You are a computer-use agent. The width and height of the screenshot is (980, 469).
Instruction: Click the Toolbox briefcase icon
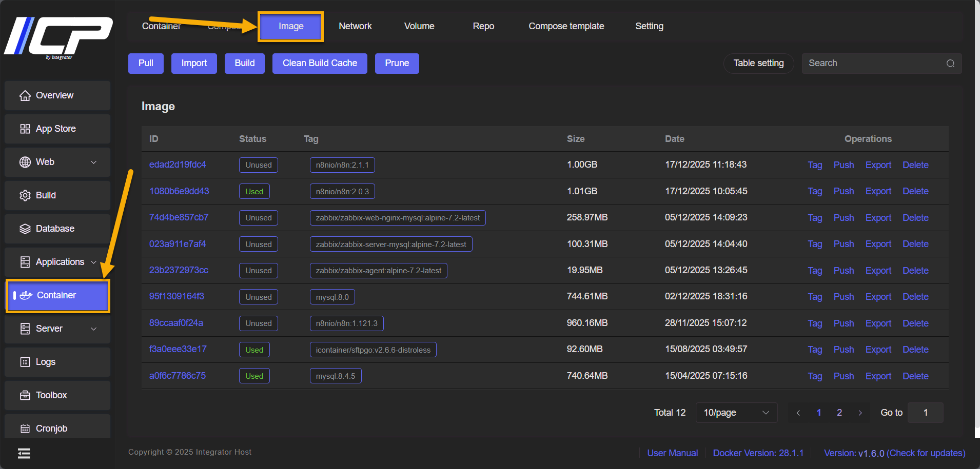(x=25, y=395)
